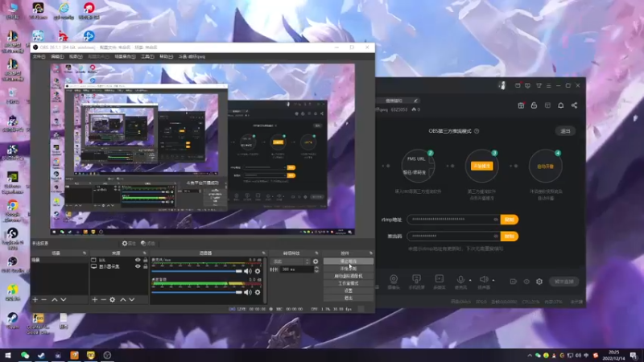Copy the rtmp address with its orange button
Screen dimensions: 644x362
pos(510,220)
